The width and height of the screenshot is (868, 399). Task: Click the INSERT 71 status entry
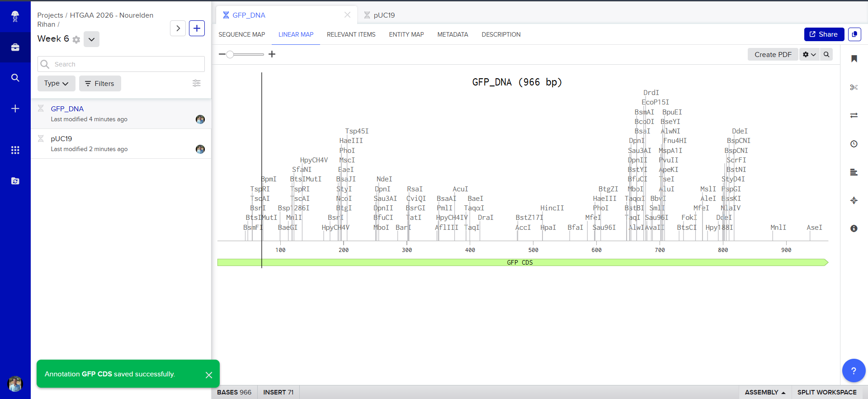click(x=278, y=392)
